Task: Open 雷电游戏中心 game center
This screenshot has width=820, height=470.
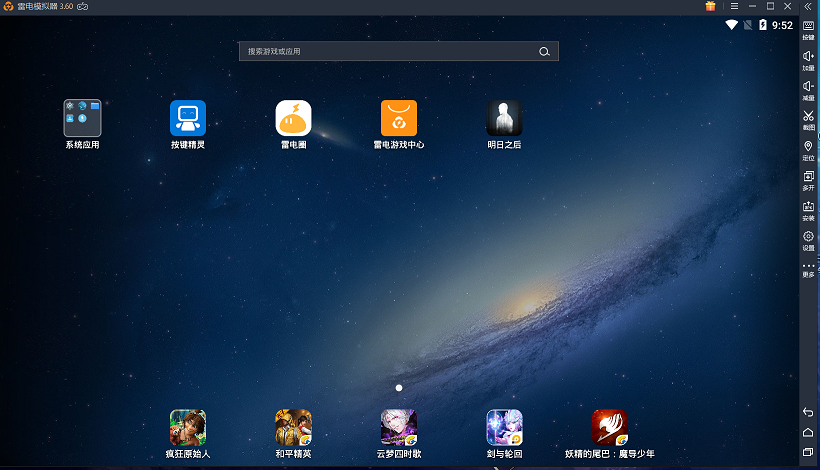Action: click(x=399, y=118)
